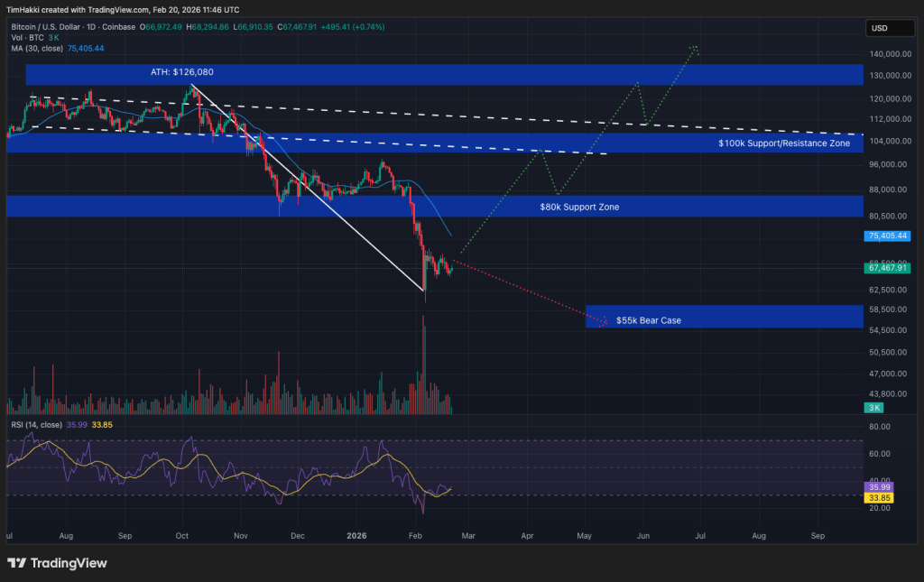Click the 2026 marker on the time axis
Screen dimensions: 924x582
(x=356, y=535)
